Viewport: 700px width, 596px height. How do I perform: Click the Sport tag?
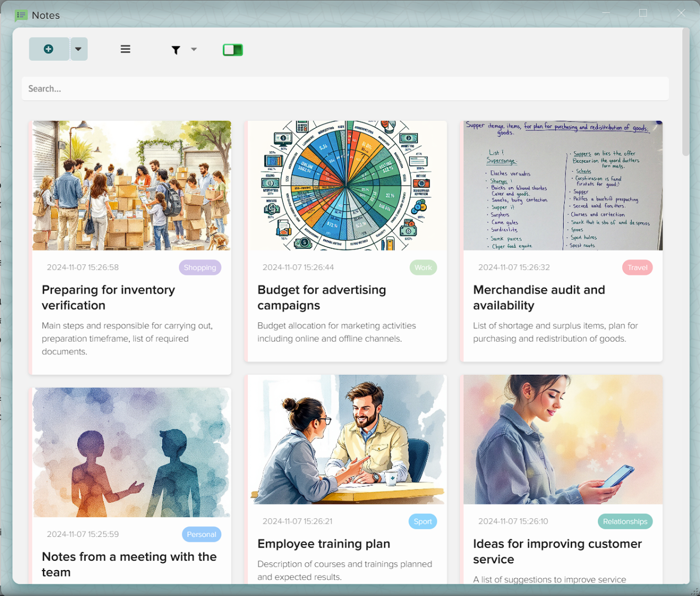pyautogui.click(x=423, y=521)
